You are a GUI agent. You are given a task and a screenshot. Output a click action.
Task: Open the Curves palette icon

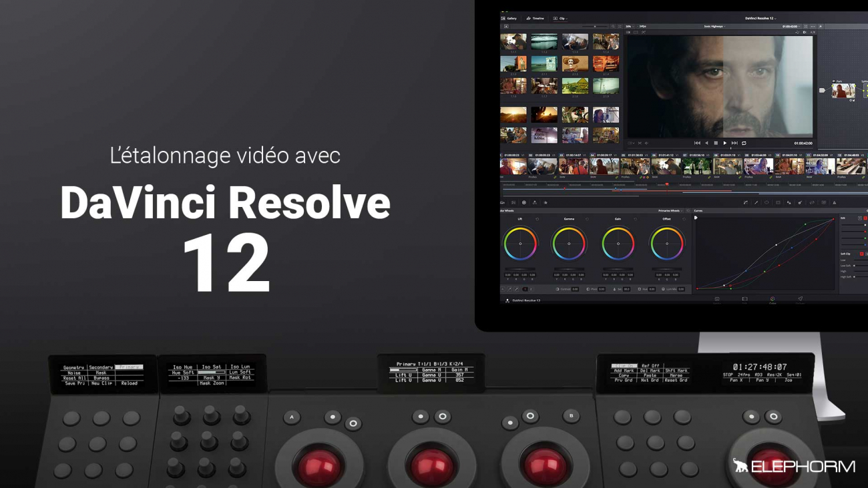(x=745, y=202)
